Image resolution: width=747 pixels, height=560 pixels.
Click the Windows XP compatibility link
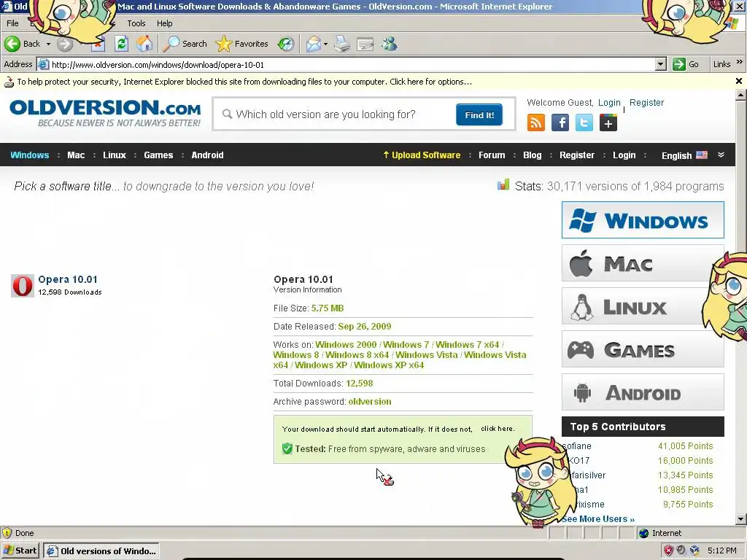[x=321, y=365]
